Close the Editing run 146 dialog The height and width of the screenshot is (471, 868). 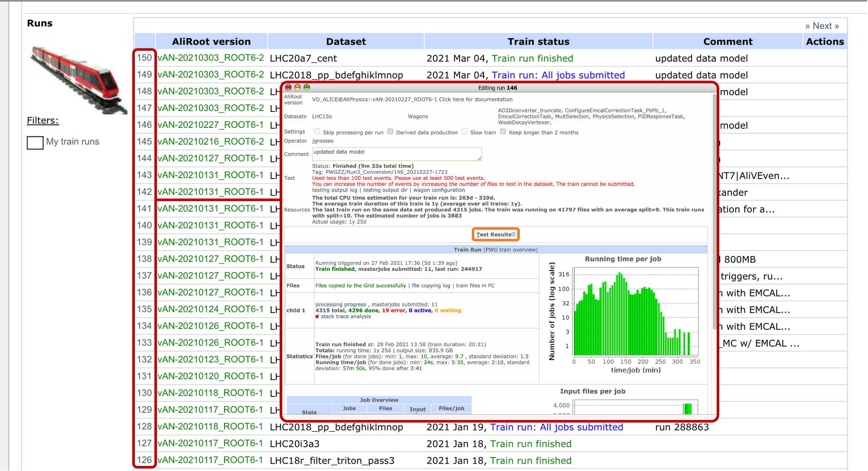point(288,88)
